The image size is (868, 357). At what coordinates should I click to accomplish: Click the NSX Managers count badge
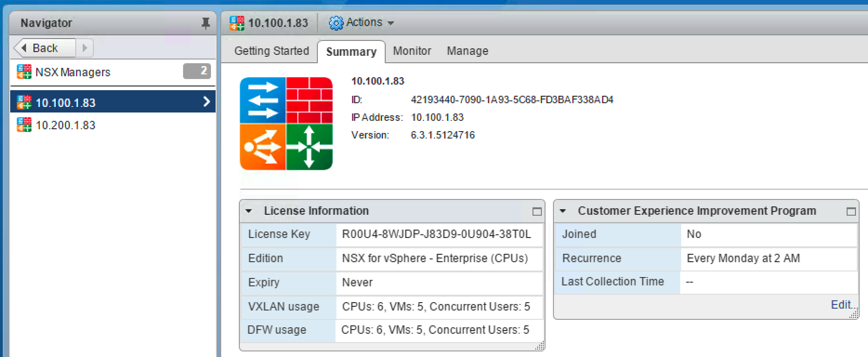(x=197, y=71)
